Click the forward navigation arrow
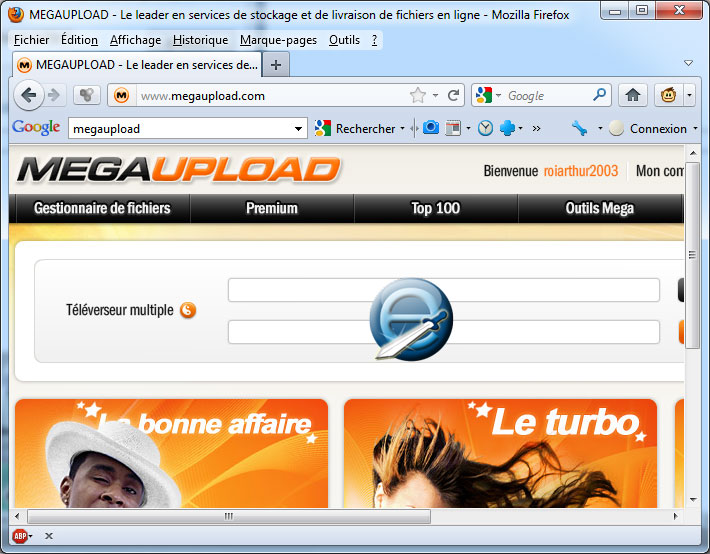 click(54, 96)
